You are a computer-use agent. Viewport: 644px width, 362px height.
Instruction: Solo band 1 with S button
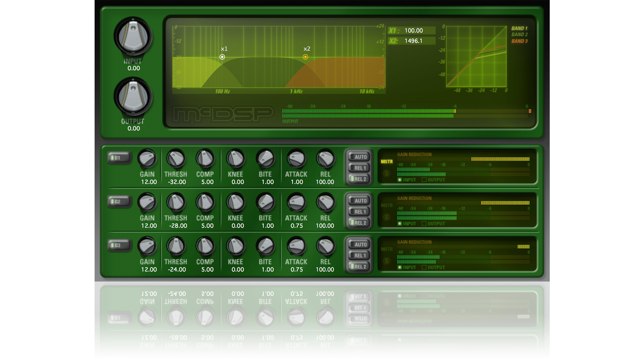(x=387, y=173)
